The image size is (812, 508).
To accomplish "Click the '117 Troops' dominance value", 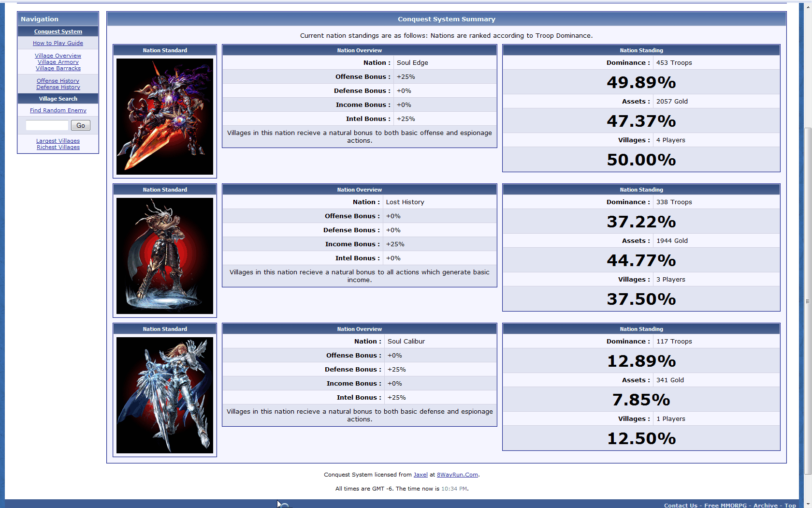I will tap(674, 341).
